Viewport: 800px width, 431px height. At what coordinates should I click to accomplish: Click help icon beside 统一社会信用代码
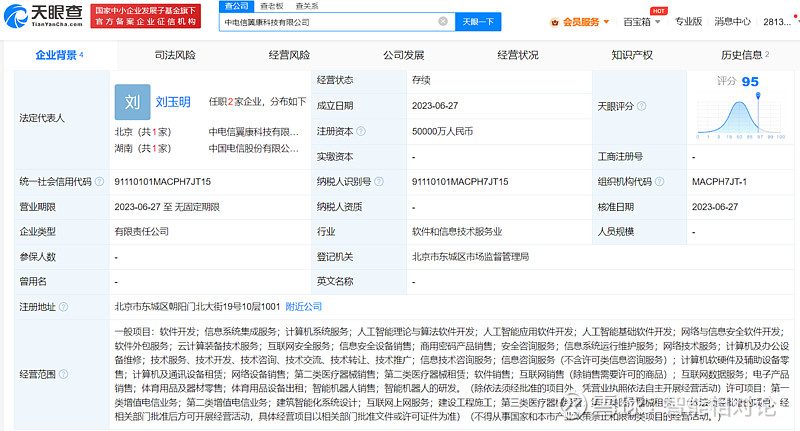(99, 182)
